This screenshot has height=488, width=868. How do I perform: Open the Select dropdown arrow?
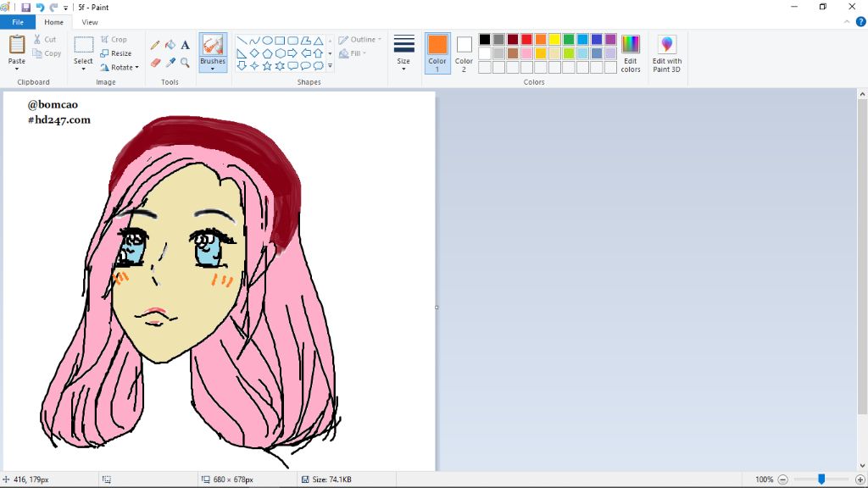84,69
